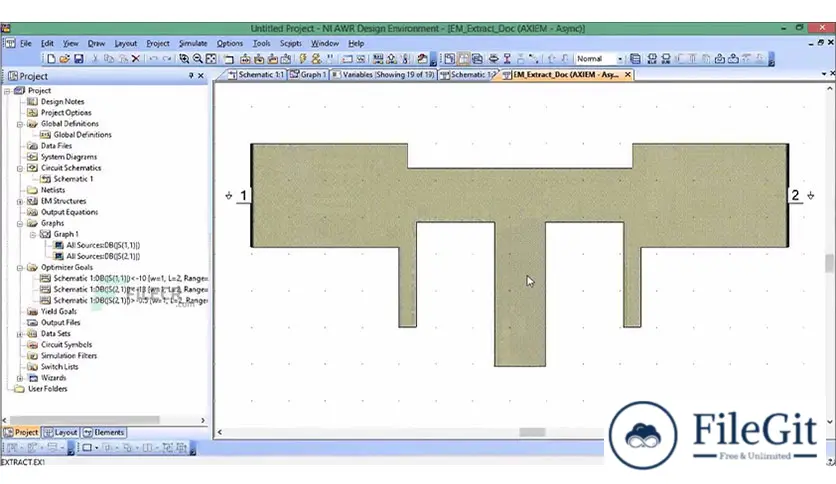Click the Variable Browser grid icon
The width and height of the screenshot is (836, 484).
click(378, 59)
